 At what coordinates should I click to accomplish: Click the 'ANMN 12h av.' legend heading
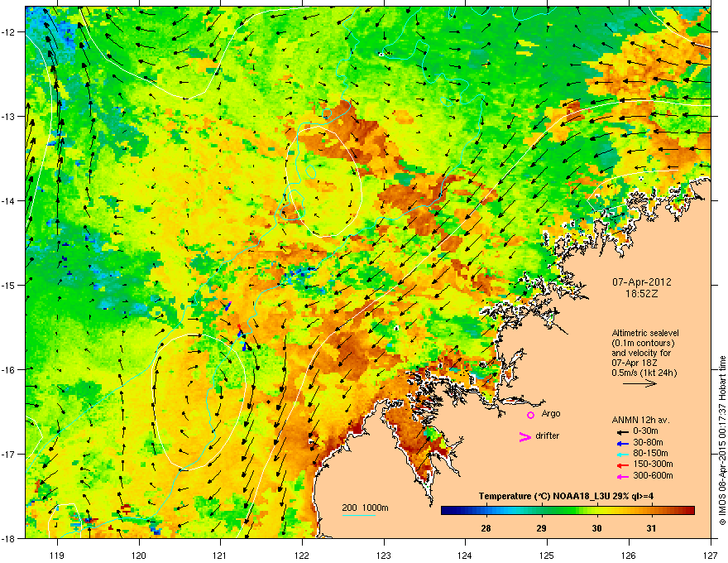point(640,420)
